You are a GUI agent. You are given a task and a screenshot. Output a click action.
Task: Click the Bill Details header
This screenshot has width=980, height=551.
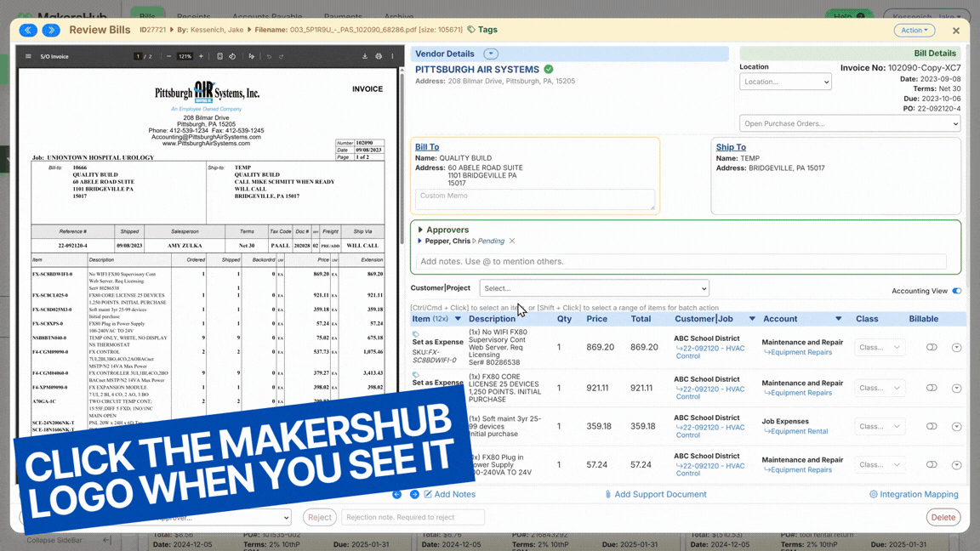934,54
